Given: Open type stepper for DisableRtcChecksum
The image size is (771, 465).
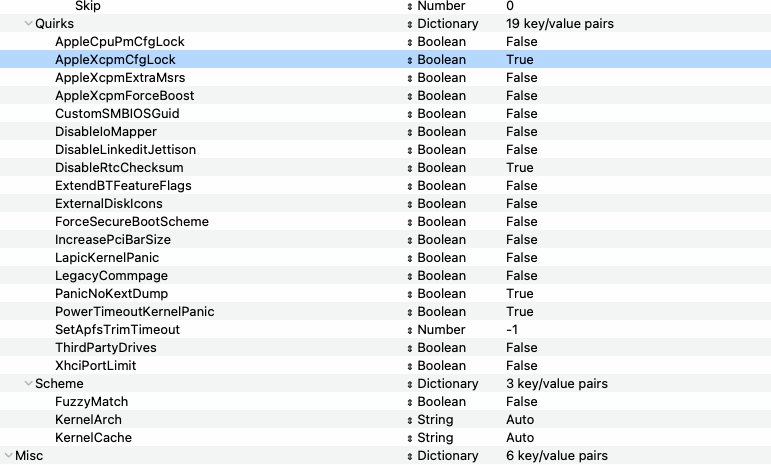Looking at the screenshot, I should [x=410, y=168].
